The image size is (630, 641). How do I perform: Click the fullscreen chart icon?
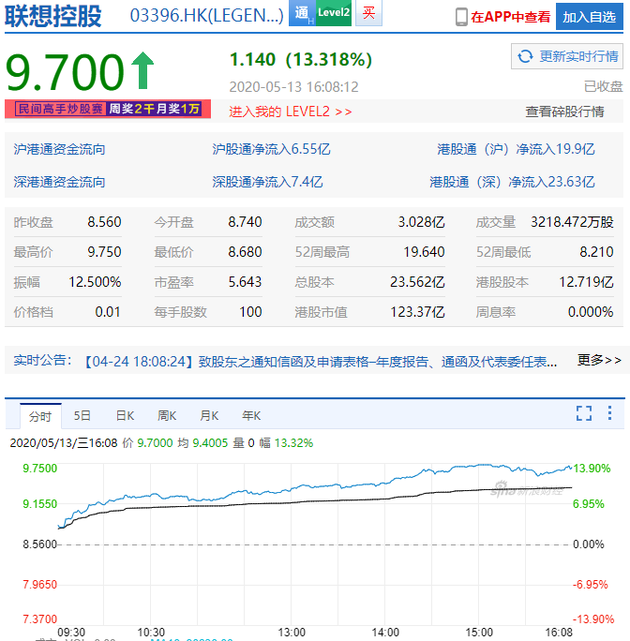(584, 413)
